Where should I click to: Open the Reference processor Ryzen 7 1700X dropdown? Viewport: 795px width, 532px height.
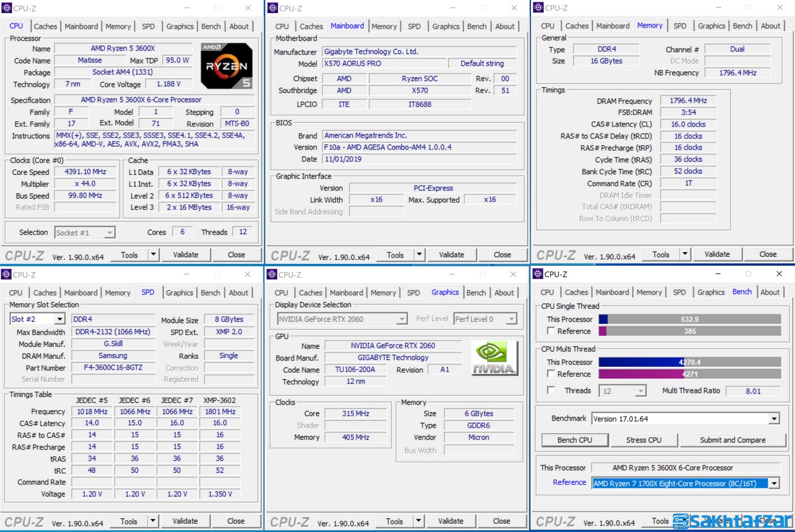coord(774,483)
